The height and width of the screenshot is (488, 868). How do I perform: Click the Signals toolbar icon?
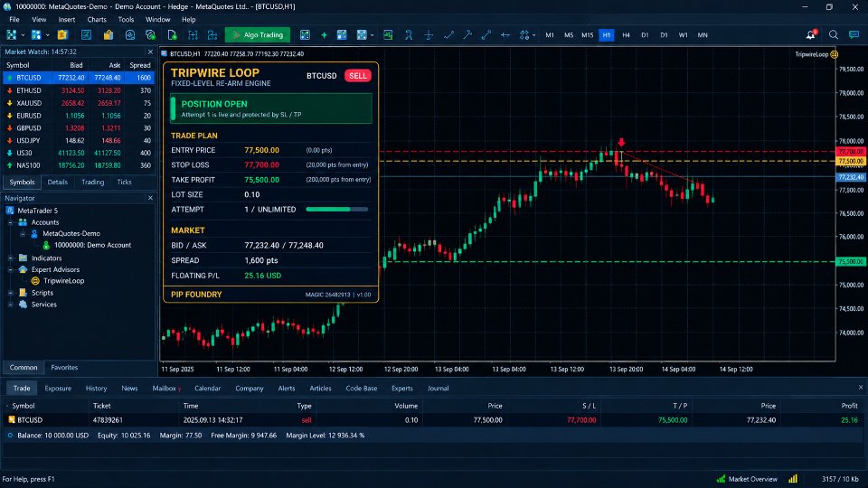[129, 35]
